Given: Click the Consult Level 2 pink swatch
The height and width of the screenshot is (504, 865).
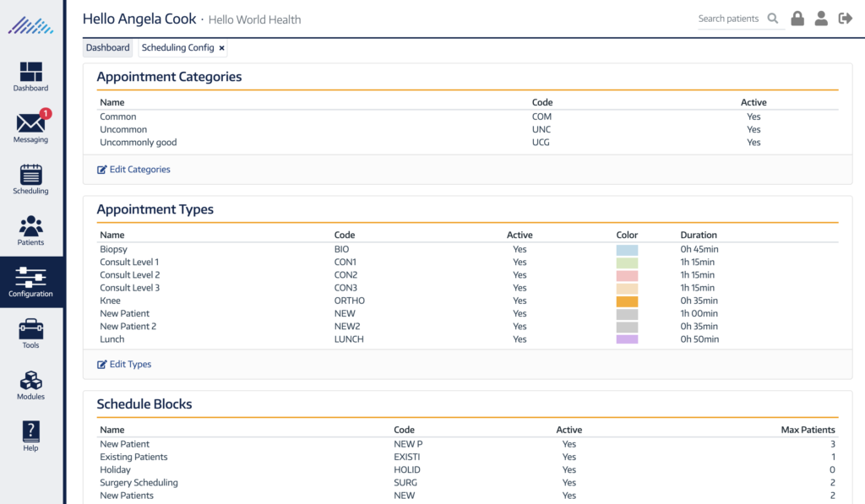Looking at the screenshot, I should tap(627, 276).
